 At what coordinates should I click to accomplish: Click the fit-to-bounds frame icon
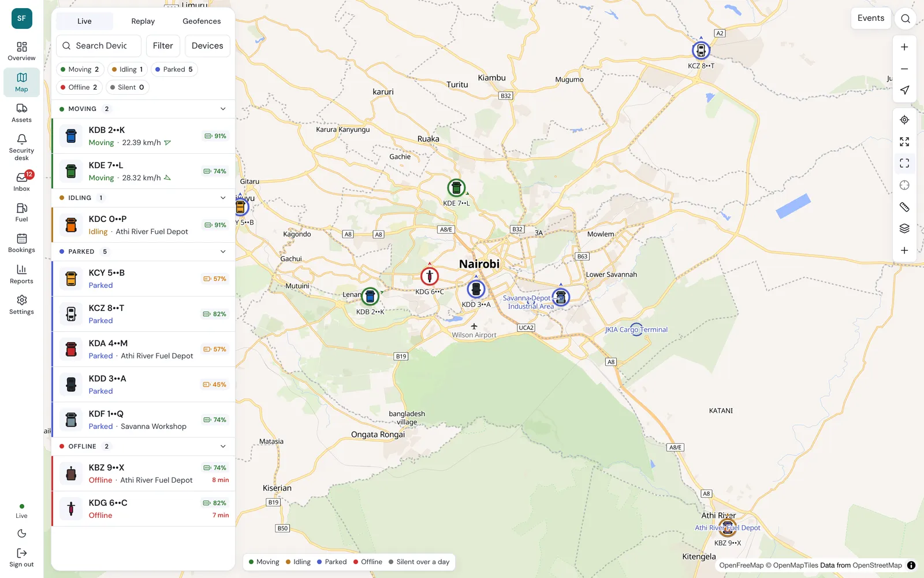point(904,164)
